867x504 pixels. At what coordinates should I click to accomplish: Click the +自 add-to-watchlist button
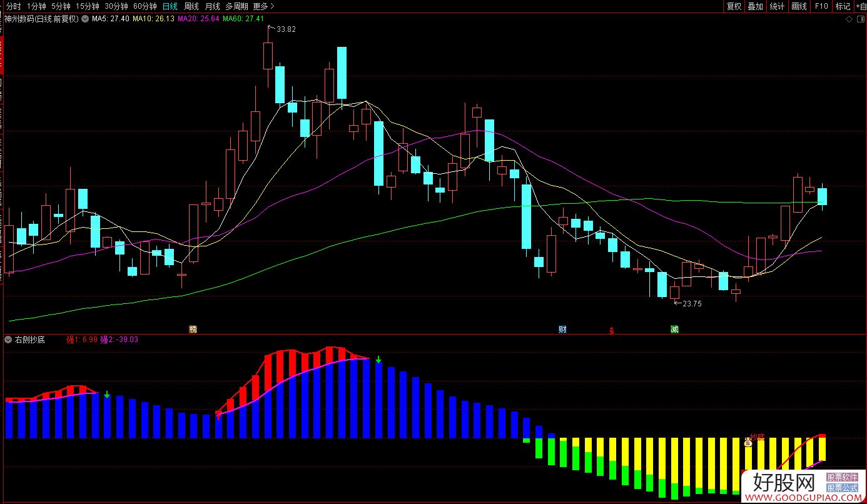tap(860, 6)
